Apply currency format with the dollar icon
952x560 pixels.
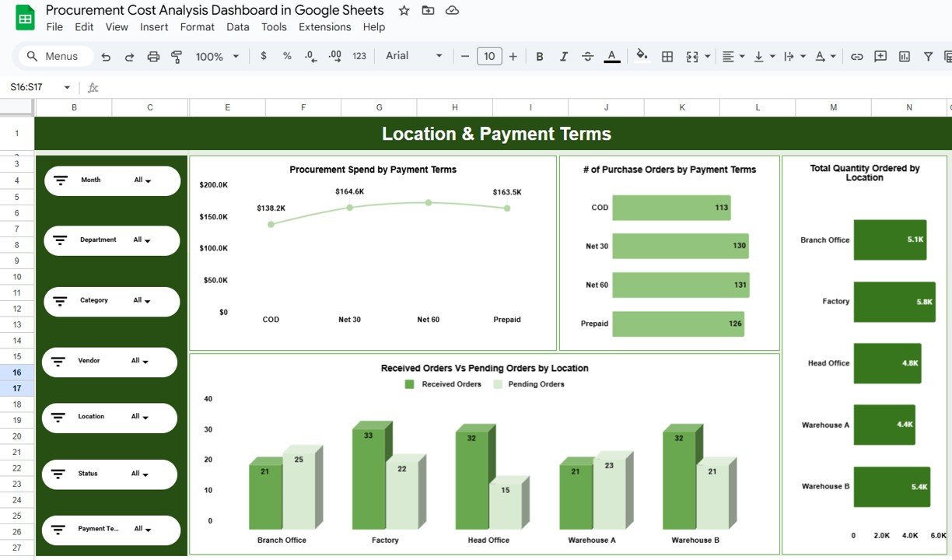263,56
